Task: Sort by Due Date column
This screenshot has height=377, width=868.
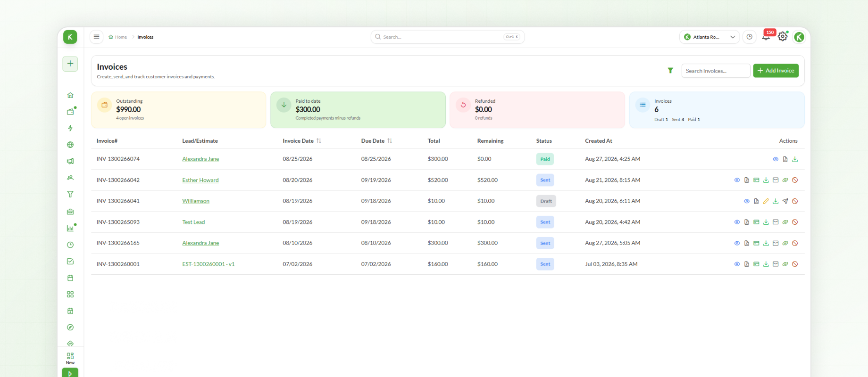Action: [376, 141]
